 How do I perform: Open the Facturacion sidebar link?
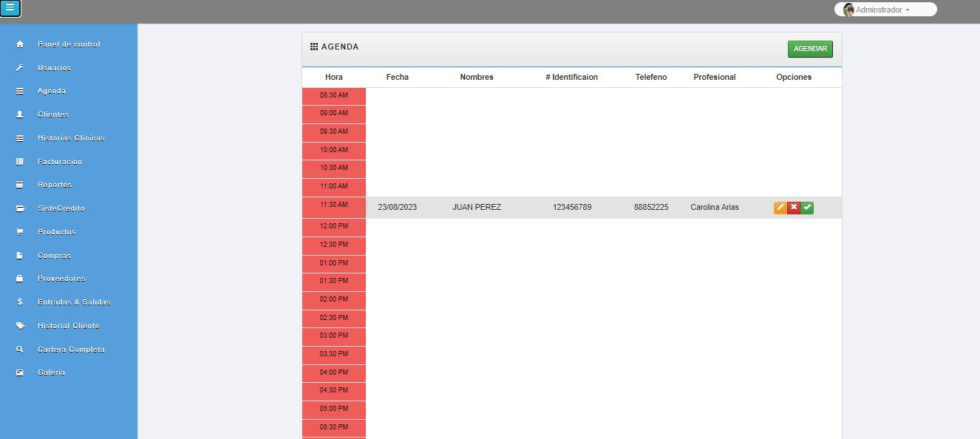tap(60, 161)
